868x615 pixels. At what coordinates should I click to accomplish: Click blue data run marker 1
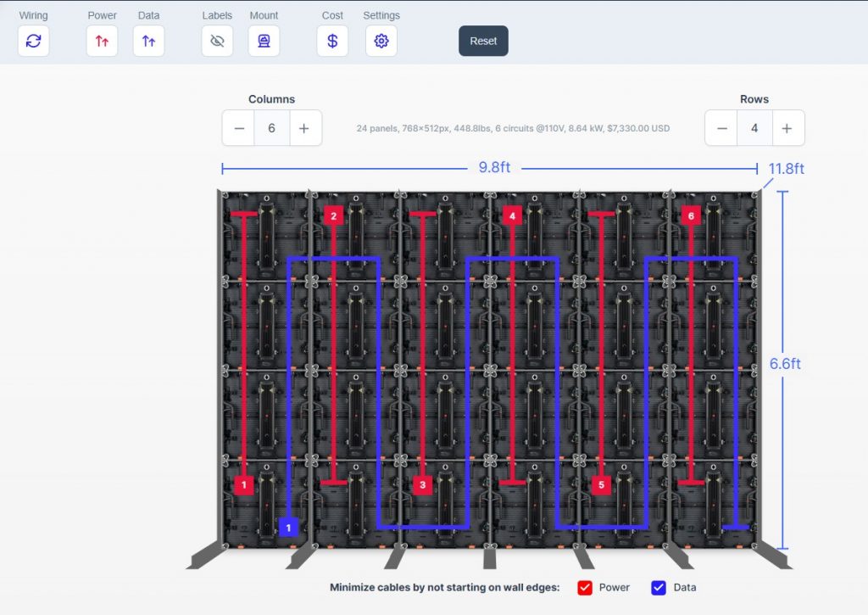click(288, 528)
